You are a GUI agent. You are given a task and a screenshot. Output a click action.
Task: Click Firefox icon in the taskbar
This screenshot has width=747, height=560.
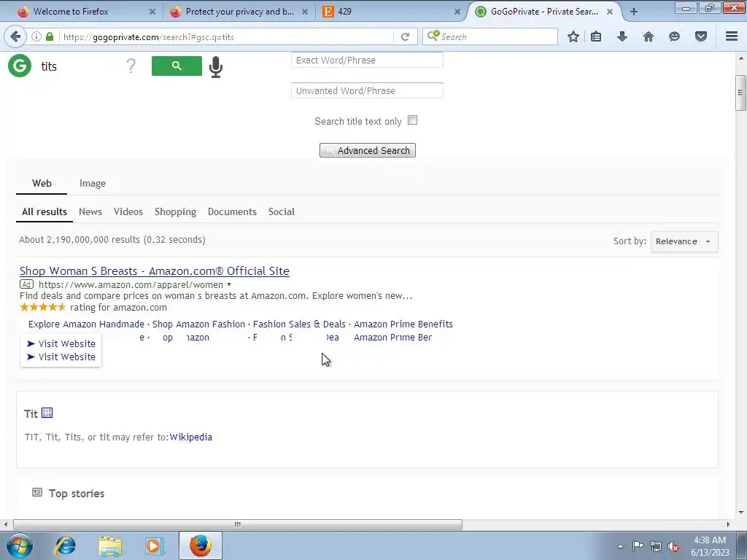point(201,545)
